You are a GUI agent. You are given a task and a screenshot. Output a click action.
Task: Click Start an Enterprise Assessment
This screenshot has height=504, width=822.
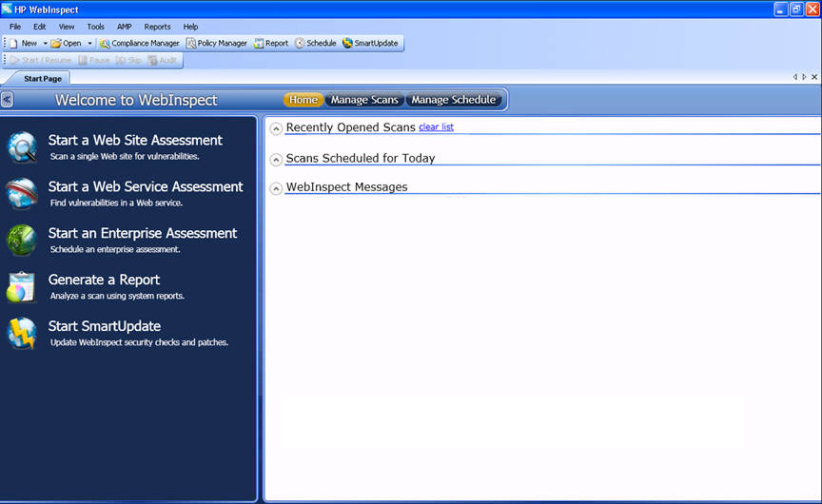tap(143, 233)
